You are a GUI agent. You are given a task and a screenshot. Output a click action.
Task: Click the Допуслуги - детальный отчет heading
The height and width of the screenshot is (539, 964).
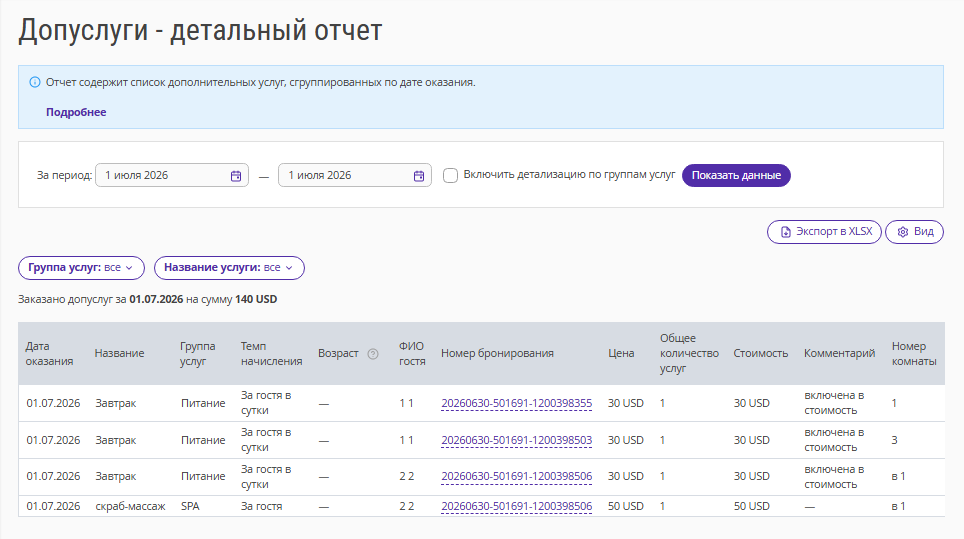pos(200,30)
